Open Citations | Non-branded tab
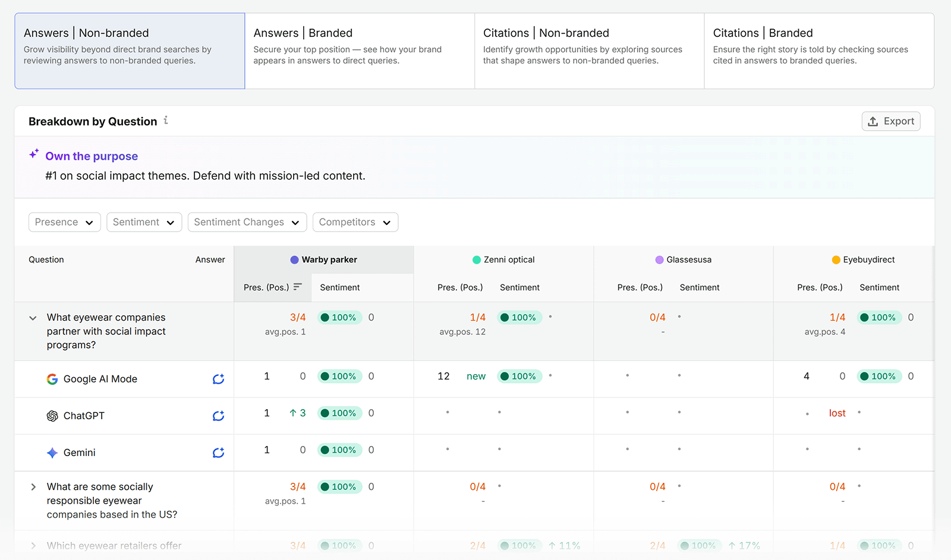The width and height of the screenshot is (951, 560). (x=590, y=51)
